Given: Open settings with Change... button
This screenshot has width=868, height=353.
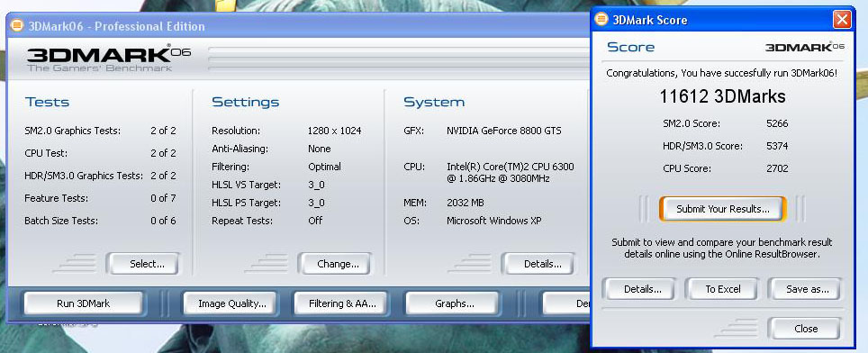Looking at the screenshot, I should pyautogui.click(x=335, y=264).
